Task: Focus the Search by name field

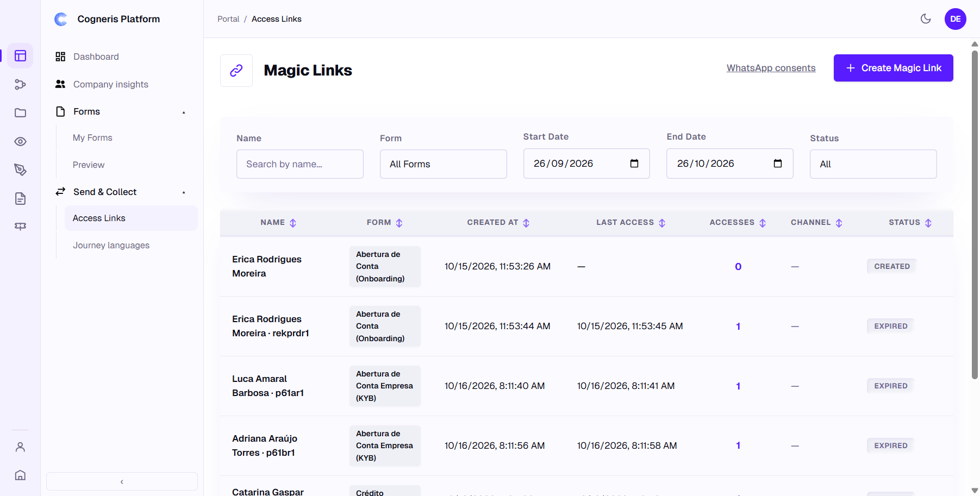Action: point(300,164)
